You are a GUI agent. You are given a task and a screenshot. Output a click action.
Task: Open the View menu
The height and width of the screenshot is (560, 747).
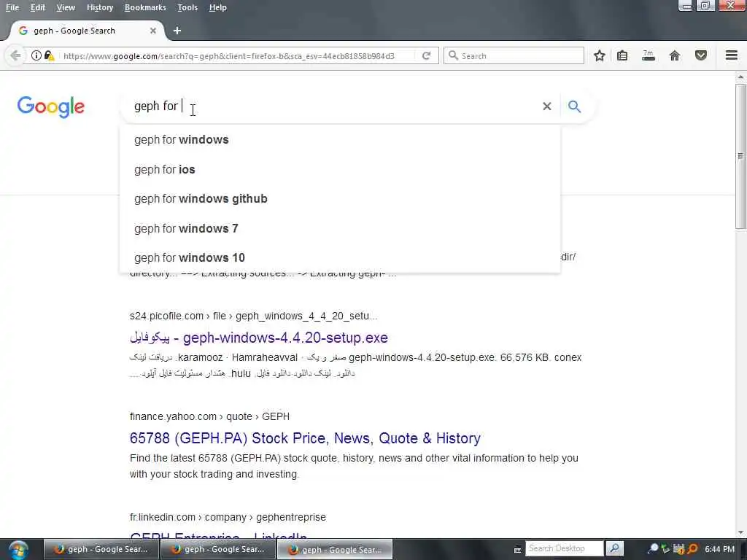point(66,7)
